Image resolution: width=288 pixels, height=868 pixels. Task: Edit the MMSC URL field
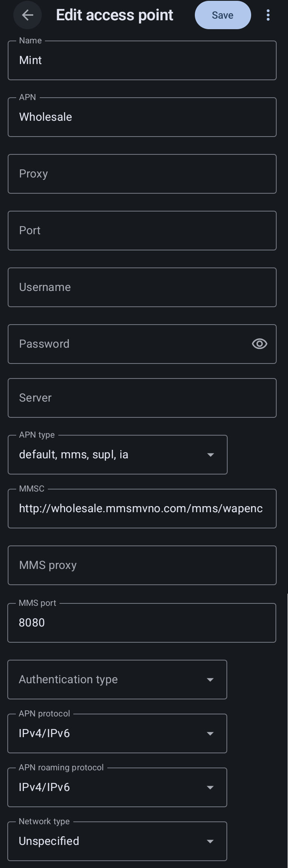tap(142, 509)
